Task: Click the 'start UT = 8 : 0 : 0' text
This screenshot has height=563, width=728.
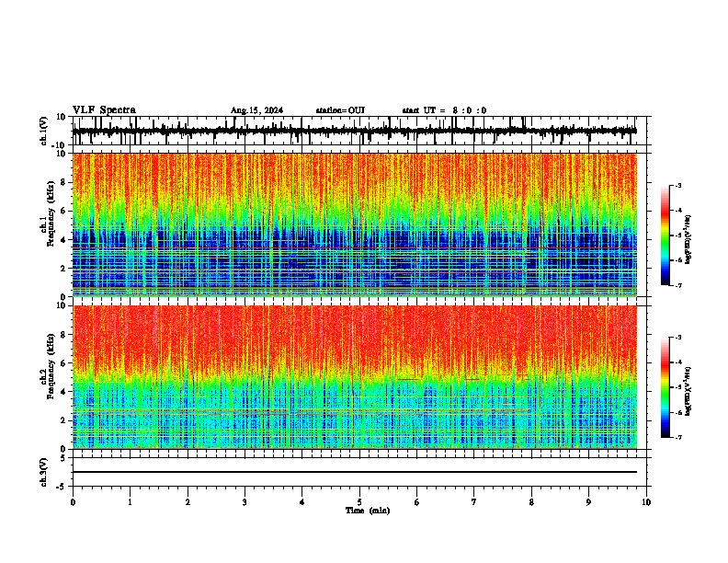Action: coord(444,110)
